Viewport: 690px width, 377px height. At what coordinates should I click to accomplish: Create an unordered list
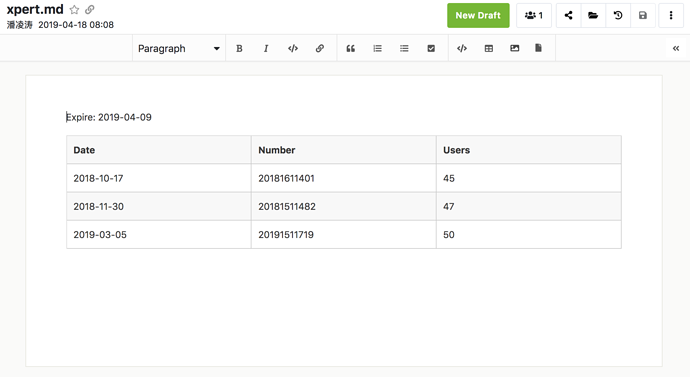[x=404, y=48]
